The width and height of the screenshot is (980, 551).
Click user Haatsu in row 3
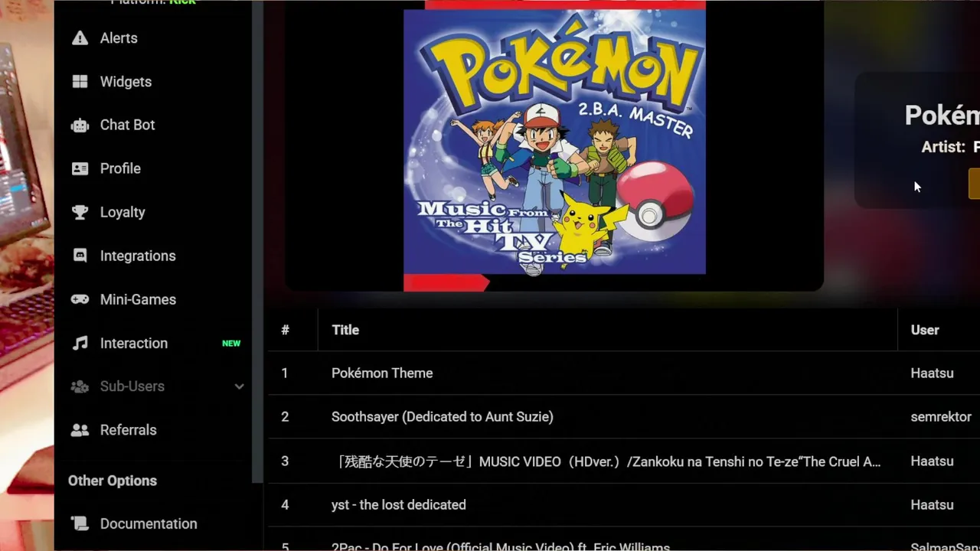click(932, 461)
